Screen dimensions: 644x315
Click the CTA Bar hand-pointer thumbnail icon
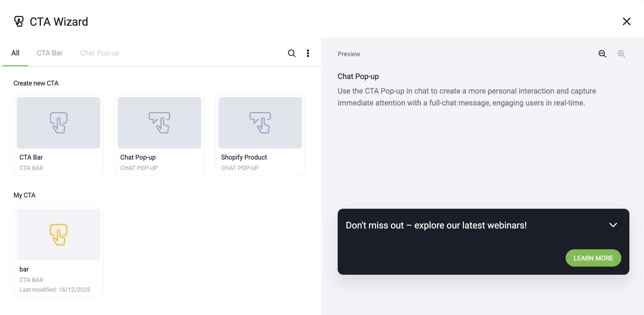pos(58,122)
